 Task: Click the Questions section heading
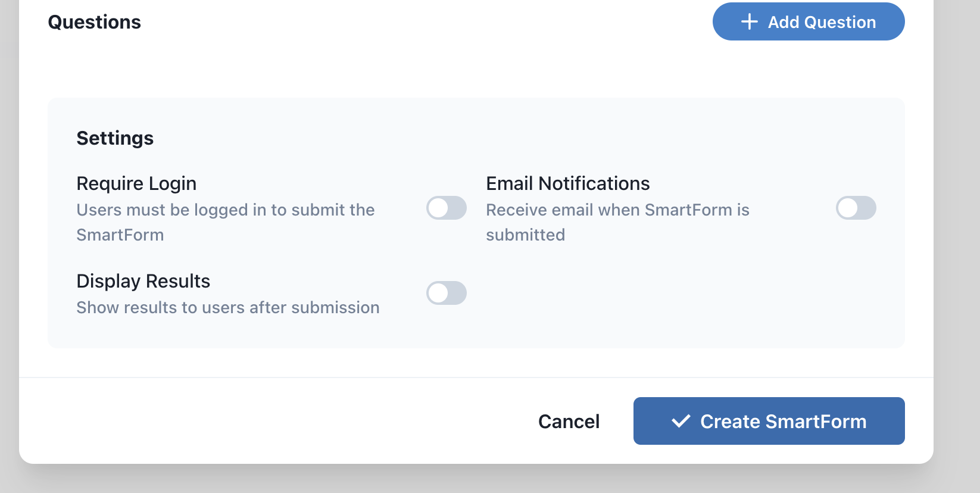[94, 22]
